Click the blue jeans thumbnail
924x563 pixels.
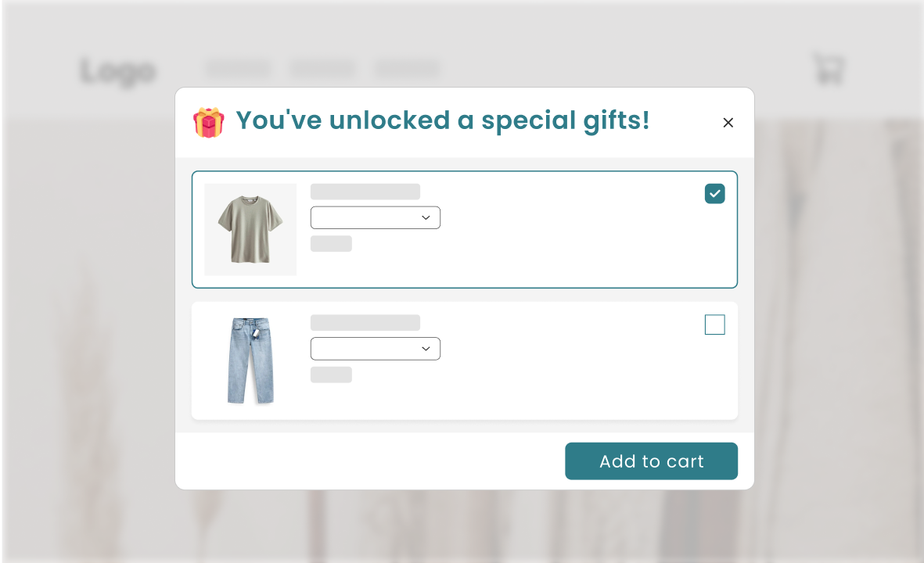click(250, 360)
